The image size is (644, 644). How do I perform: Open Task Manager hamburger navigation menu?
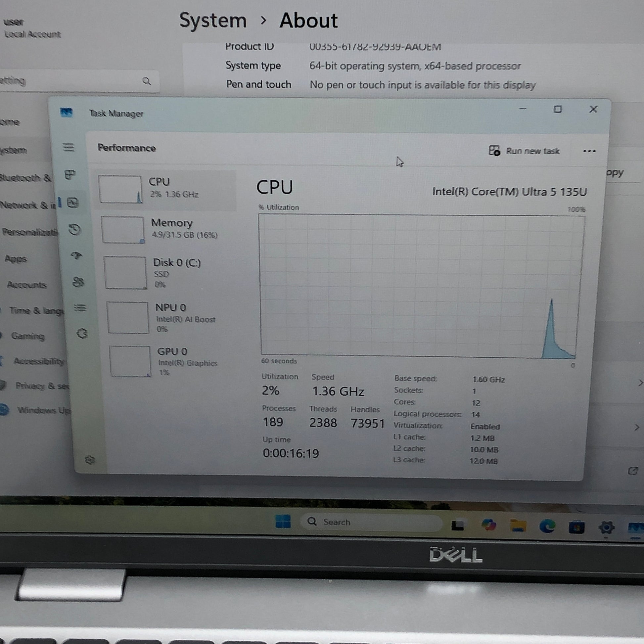click(68, 147)
